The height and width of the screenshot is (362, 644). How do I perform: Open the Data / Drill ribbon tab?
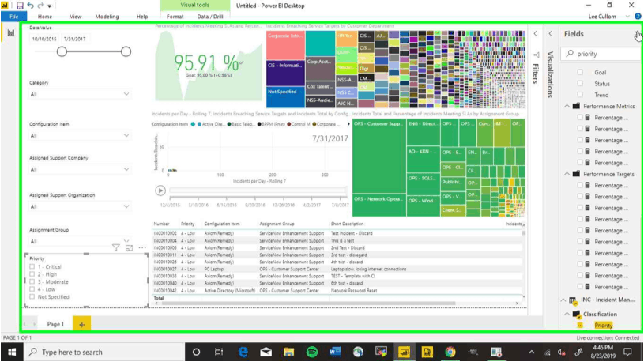(210, 17)
